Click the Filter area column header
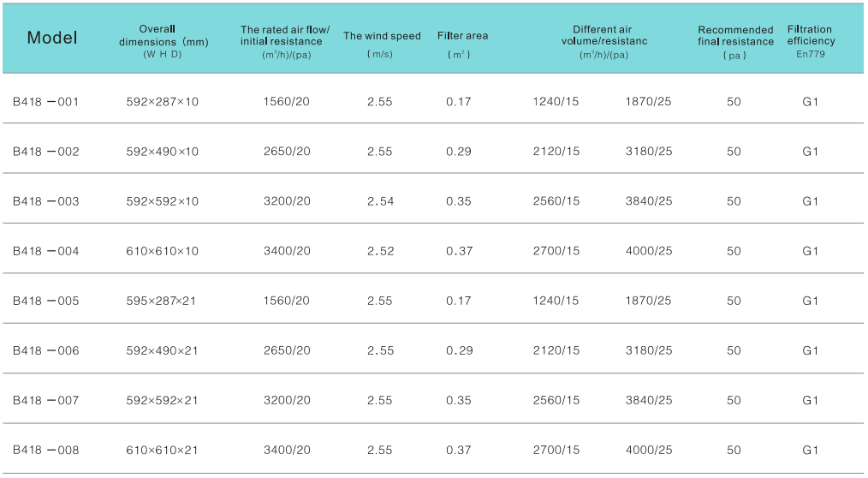Viewport: 868px width, 478px height. coord(462,37)
